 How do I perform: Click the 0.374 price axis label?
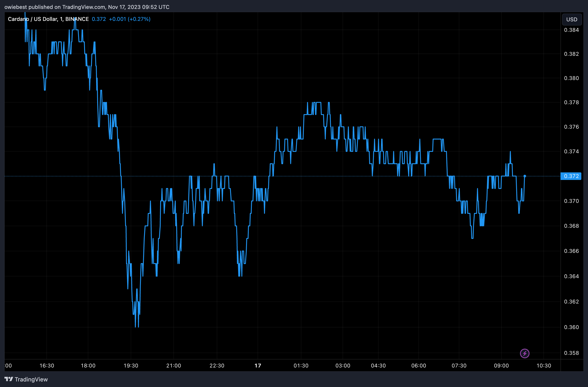pos(571,151)
